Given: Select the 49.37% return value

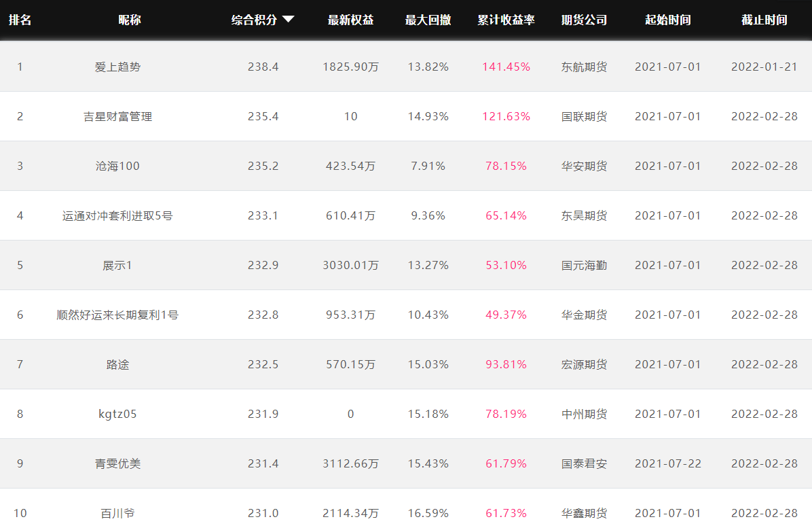Looking at the screenshot, I should 506,315.
